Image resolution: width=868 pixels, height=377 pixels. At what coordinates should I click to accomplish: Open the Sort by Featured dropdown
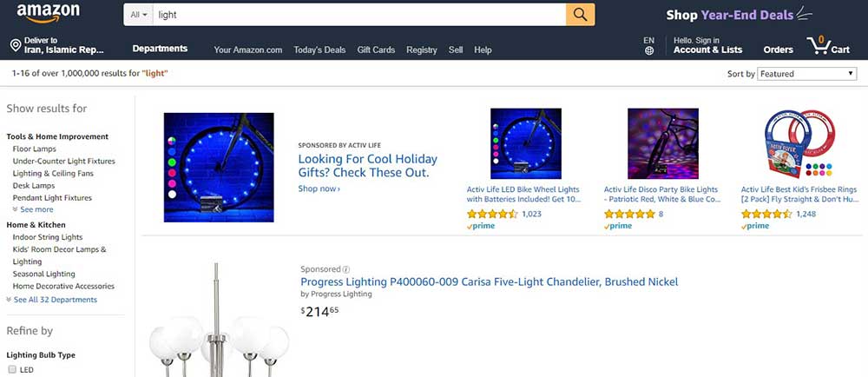[x=807, y=74]
